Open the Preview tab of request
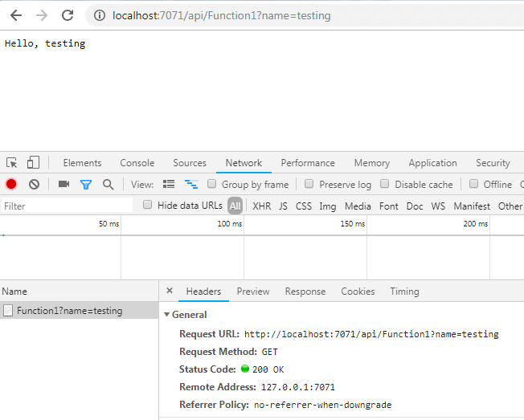 tap(253, 292)
